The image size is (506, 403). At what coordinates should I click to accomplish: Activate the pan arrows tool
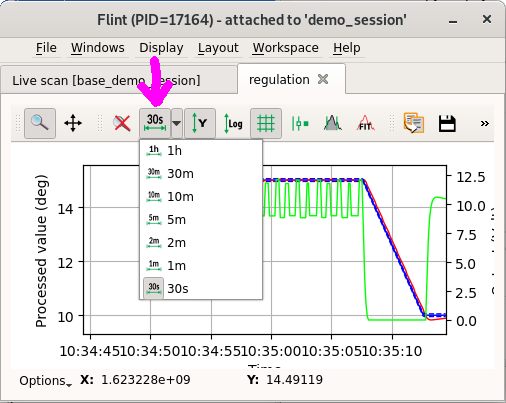click(x=73, y=123)
